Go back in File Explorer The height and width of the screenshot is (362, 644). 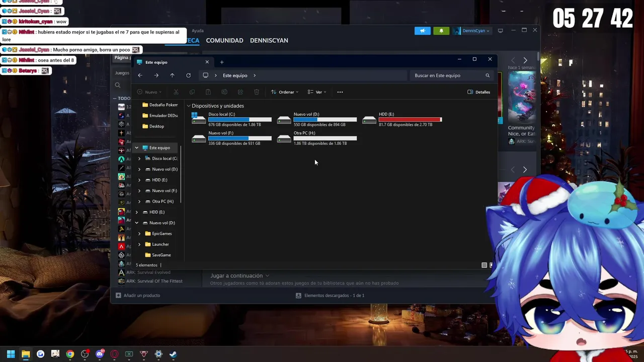[140, 75]
